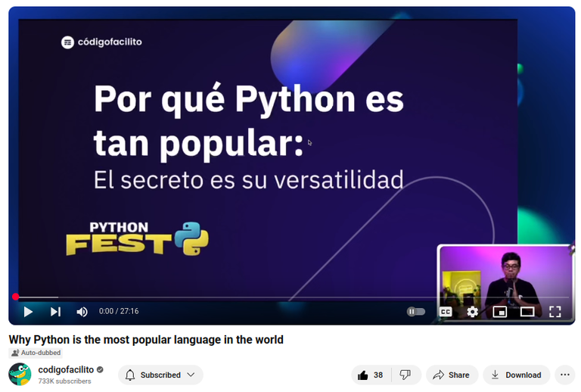Download this video
This screenshot has width=581, height=392.
[517, 375]
